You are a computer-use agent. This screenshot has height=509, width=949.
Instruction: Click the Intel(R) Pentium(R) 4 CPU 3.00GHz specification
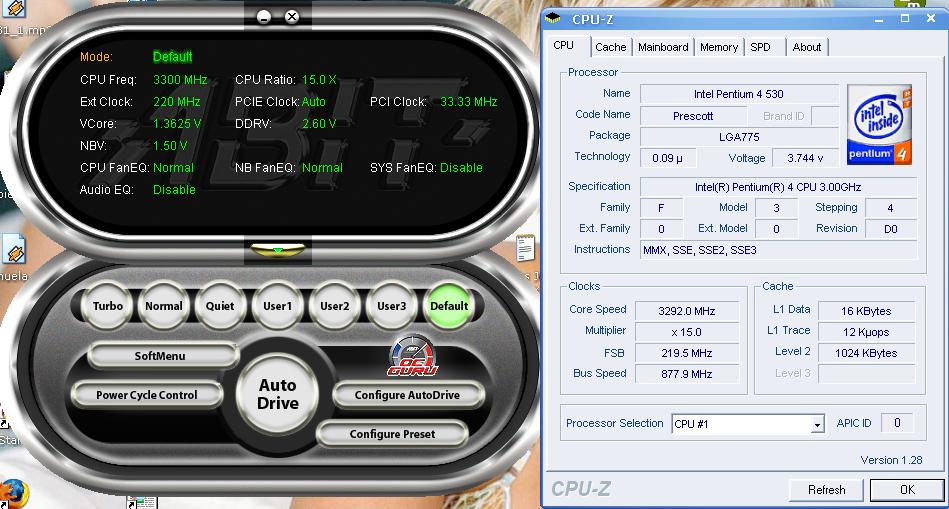pyautogui.click(x=778, y=187)
